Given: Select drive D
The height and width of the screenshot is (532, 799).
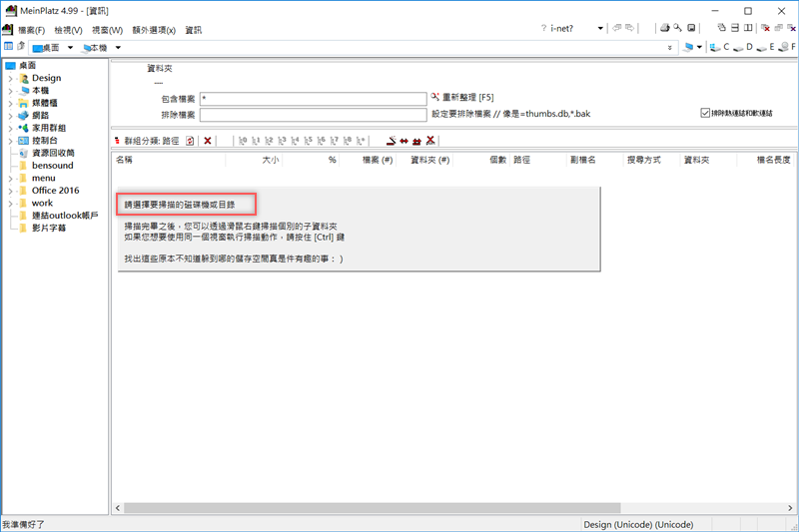Looking at the screenshot, I should click(x=743, y=47).
